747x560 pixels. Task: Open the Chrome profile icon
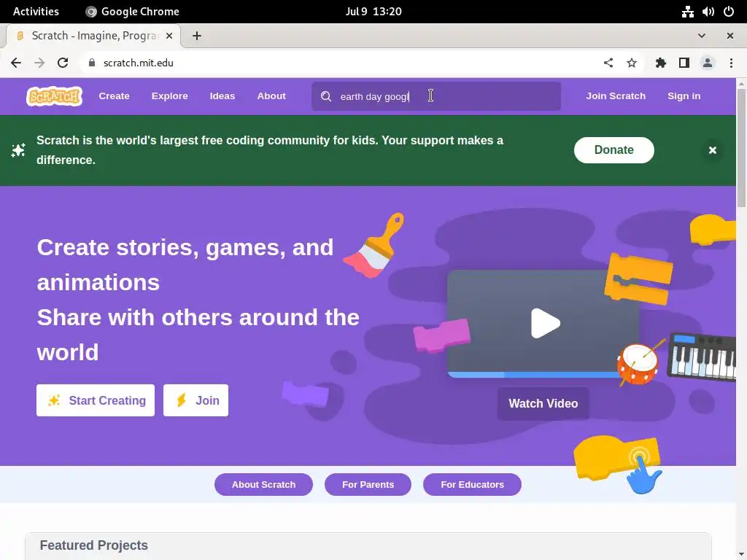[708, 63]
